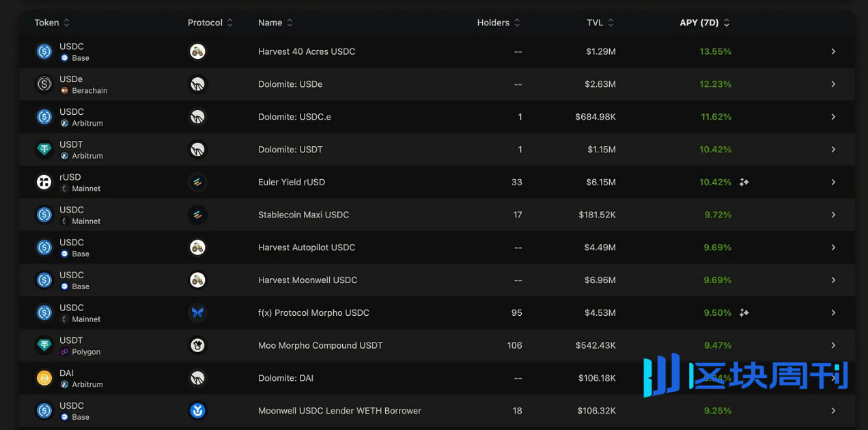
Task: Click the USDC token icon in Dolomite: USDC.e row
Action: (x=44, y=117)
